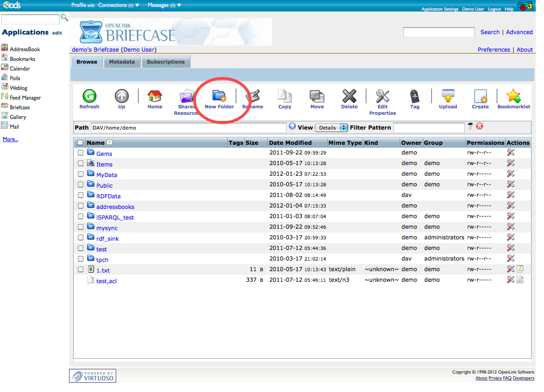Click the Delete toolbar icon
The image size is (544, 392).
coord(349,96)
